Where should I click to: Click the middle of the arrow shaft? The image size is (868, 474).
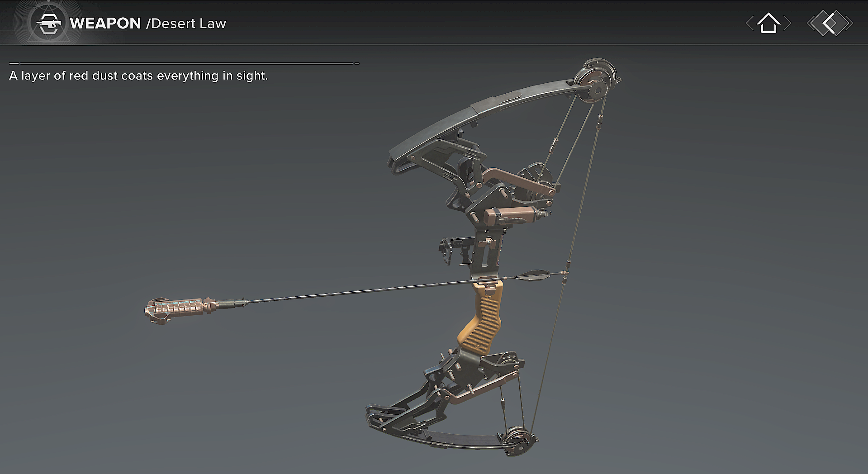362,289
